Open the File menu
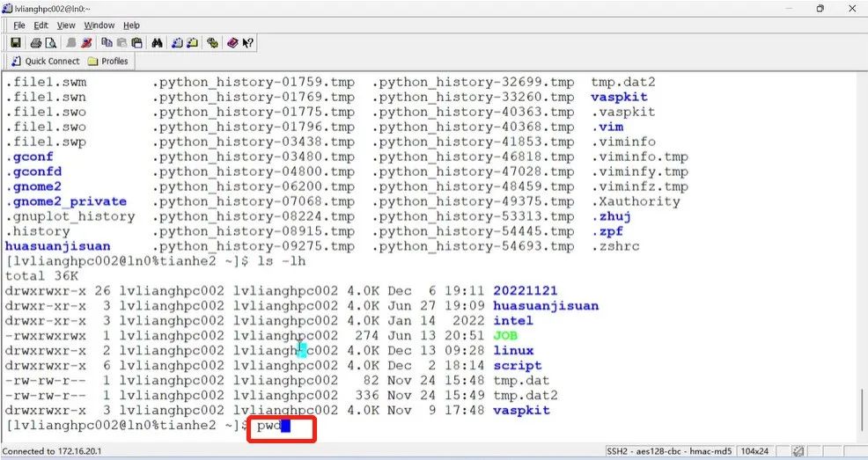The image size is (868, 460). (18, 26)
